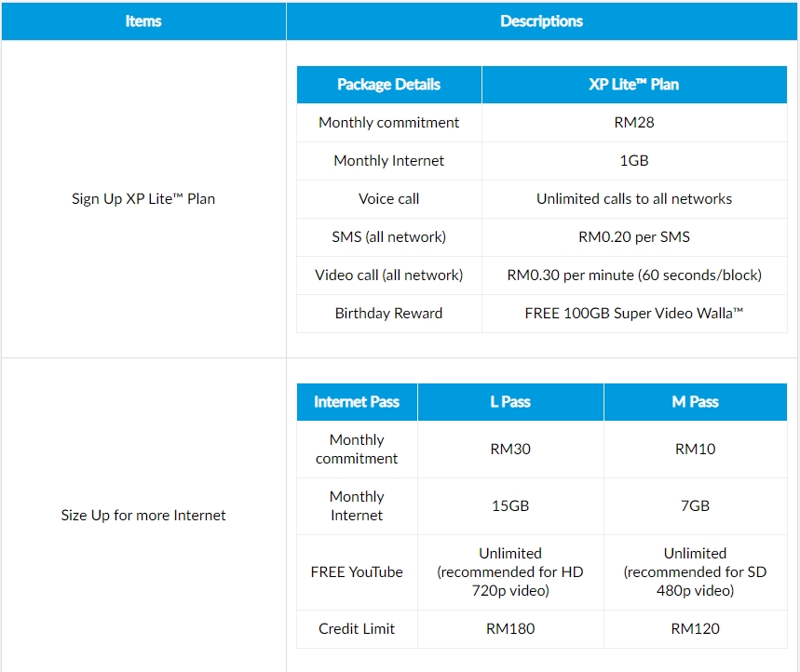Select the Internet Pass header cell
Viewport: 800px width, 672px height.
tap(357, 402)
